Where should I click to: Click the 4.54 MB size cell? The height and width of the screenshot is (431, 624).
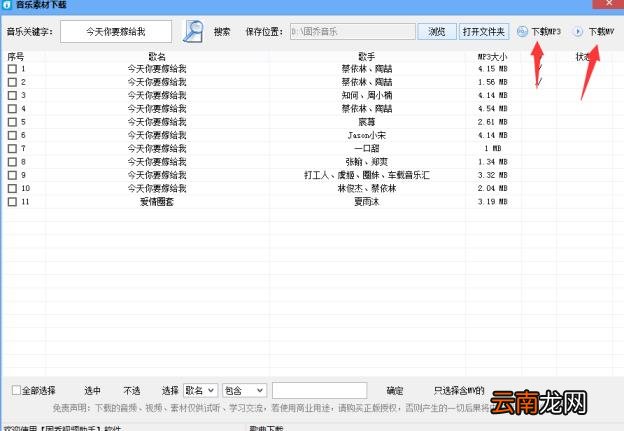click(493, 109)
